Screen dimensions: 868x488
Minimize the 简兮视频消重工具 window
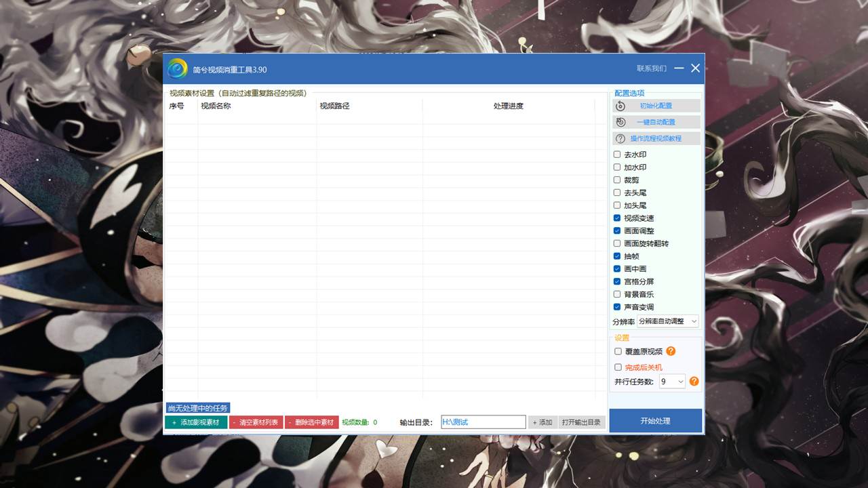click(679, 68)
